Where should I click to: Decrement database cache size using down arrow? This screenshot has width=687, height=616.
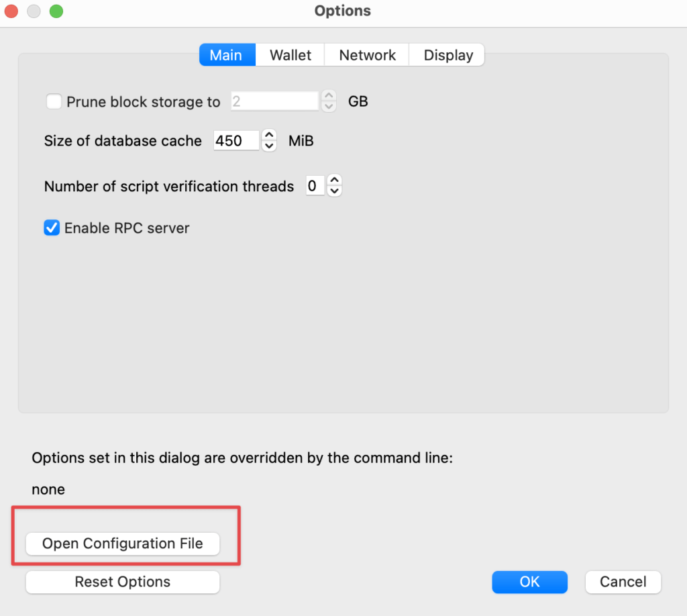(269, 146)
